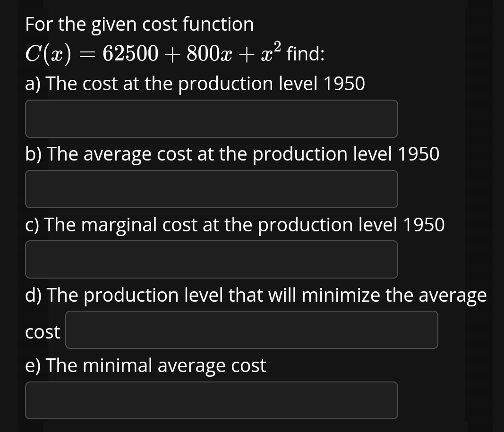The height and width of the screenshot is (432, 504).
Task: Click the word cost beside part d box
Action: [42, 332]
